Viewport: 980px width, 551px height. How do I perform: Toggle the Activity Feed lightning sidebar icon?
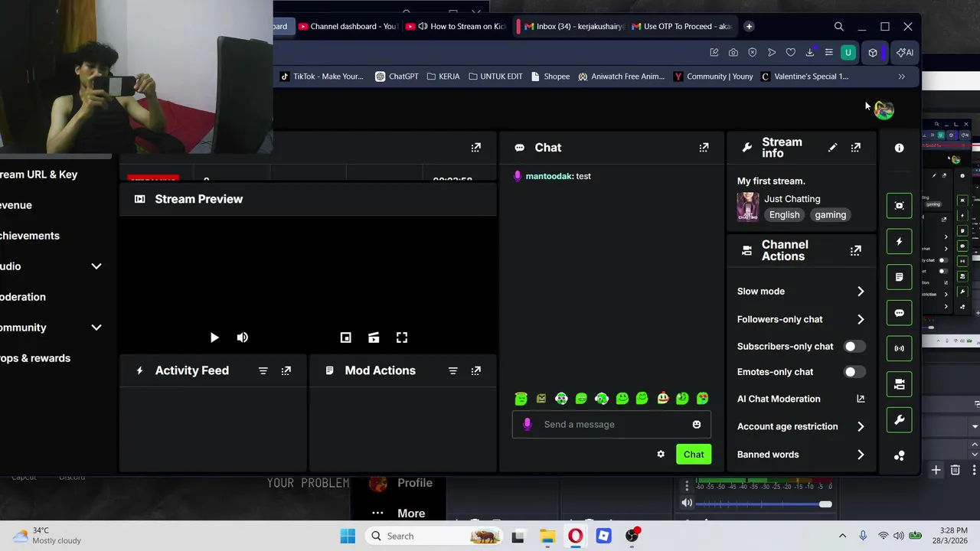(900, 242)
